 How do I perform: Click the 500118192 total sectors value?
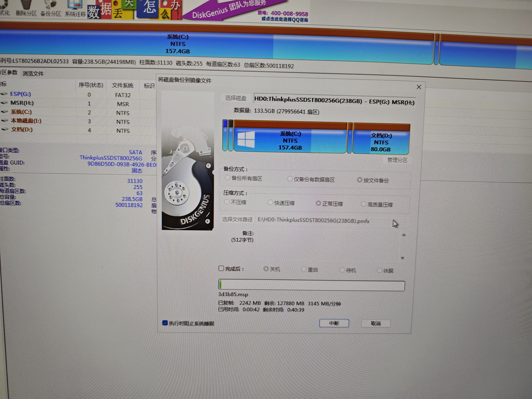tap(129, 205)
